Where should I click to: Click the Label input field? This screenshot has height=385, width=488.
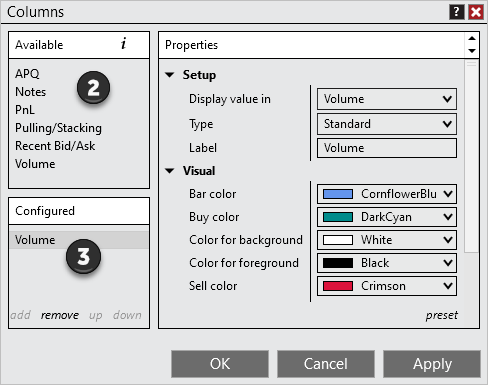(387, 148)
